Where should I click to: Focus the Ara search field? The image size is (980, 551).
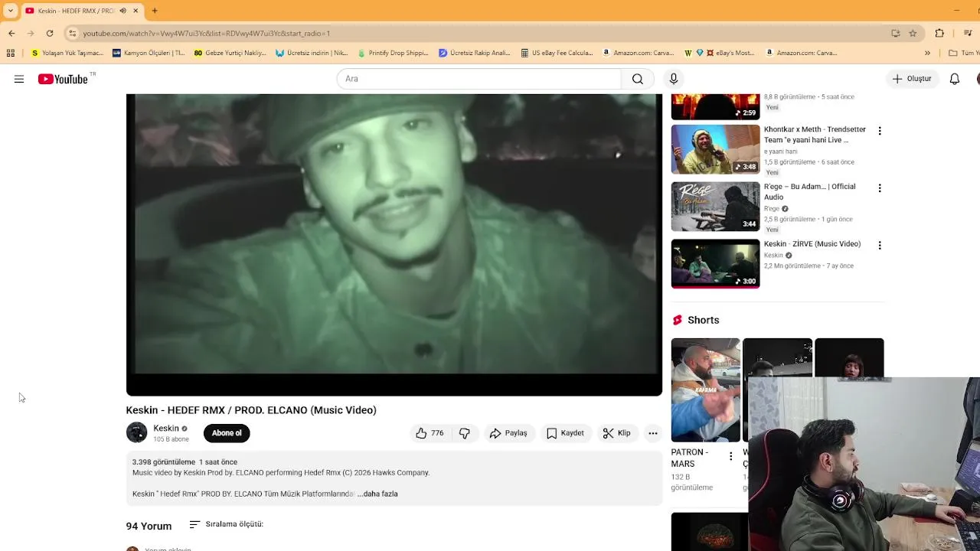479,79
